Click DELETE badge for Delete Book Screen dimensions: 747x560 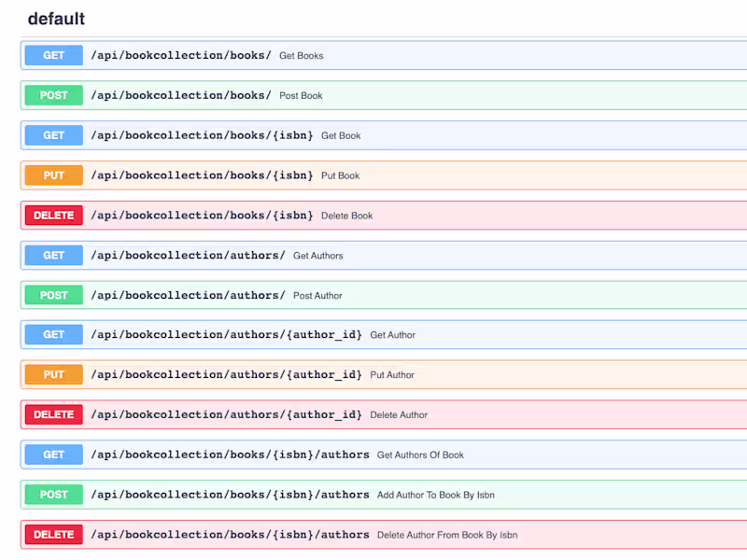(x=54, y=216)
